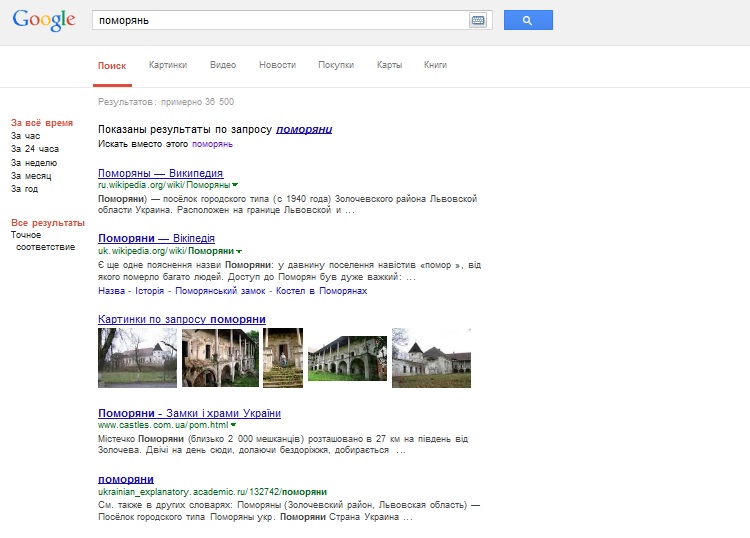The height and width of the screenshot is (538, 750).
Task: Choose Точное соответствие option
Action: (43, 241)
